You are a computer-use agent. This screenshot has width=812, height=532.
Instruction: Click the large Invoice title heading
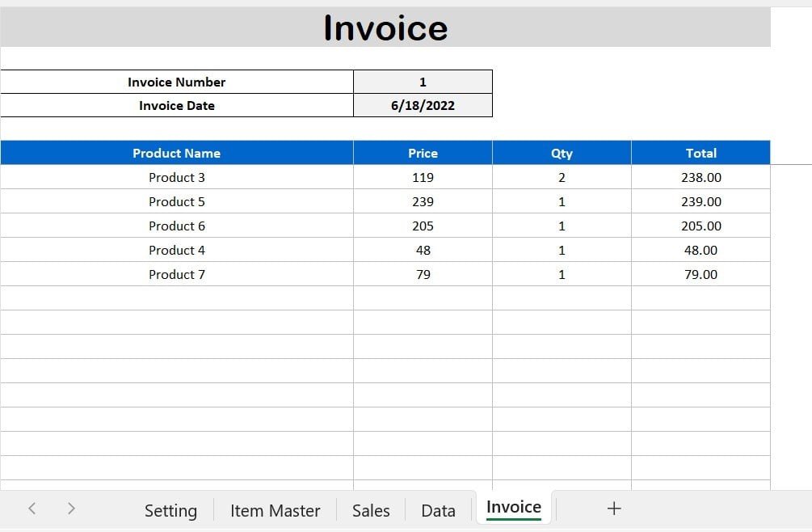385,28
